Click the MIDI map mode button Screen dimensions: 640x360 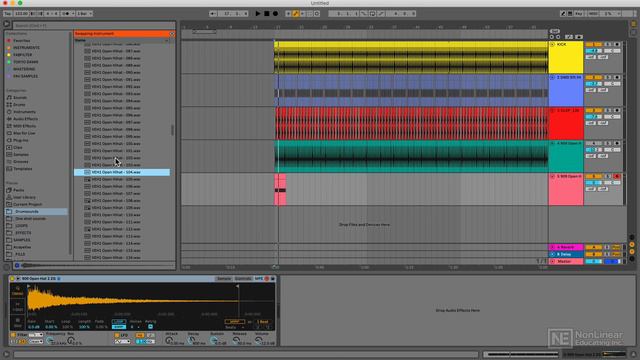[593, 13]
